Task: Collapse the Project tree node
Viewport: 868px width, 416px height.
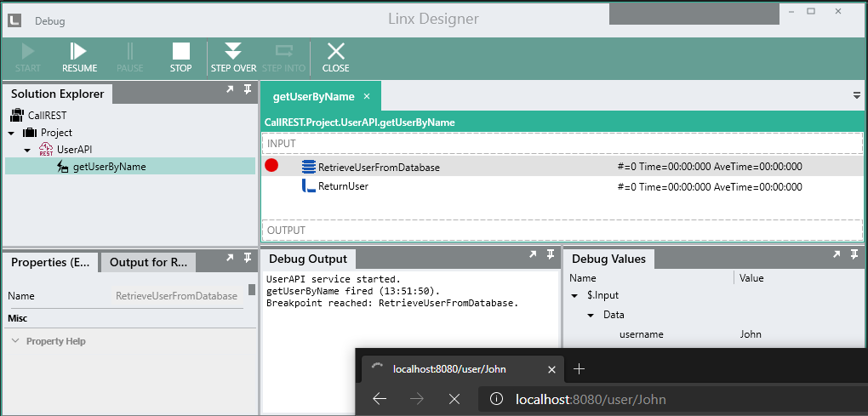Action: [x=12, y=134]
